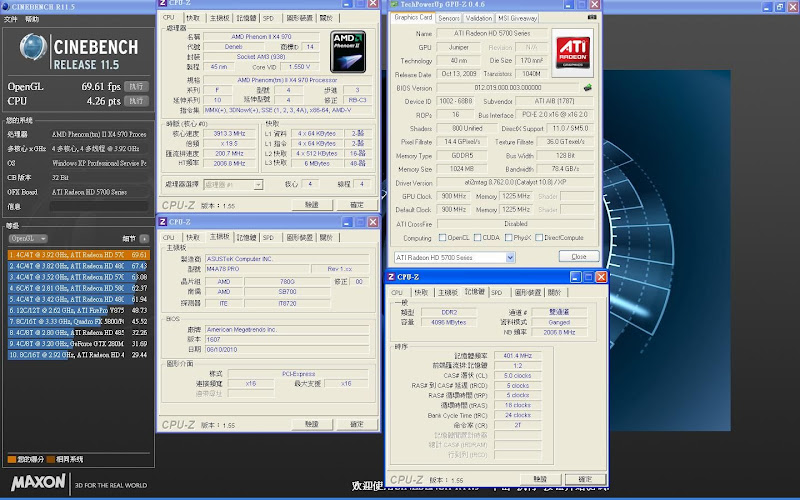This screenshot has height=500, width=800.
Task: Select the 記憶體 tab in the CPU-Z mainboard window
Action: [x=246, y=238]
